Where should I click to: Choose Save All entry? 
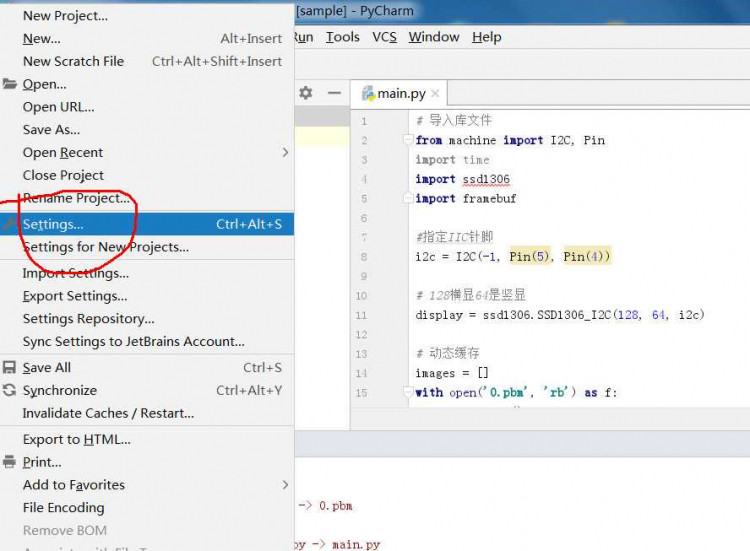click(x=147, y=367)
